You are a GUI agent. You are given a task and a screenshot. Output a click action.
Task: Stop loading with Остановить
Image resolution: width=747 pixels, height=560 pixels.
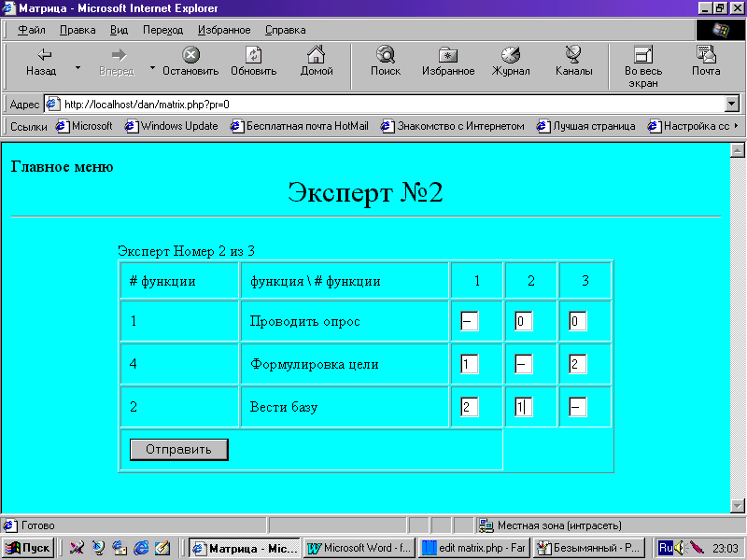(190, 63)
